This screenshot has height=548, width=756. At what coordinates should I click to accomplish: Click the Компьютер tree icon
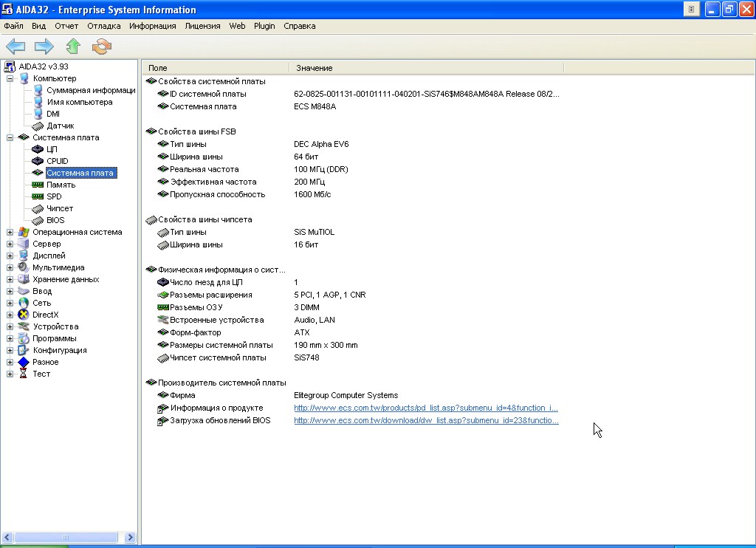[24, 78]
